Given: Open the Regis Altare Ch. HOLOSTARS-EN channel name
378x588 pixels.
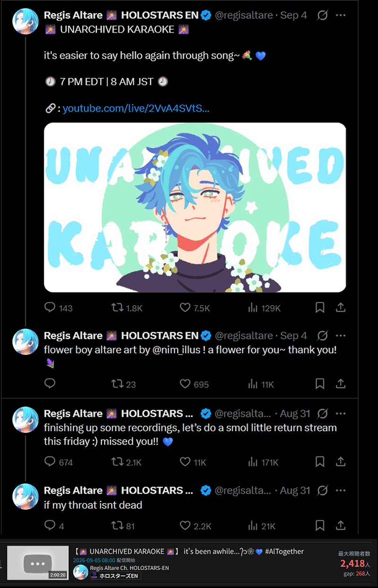Looking at the screenshot, I should [129, 568].
